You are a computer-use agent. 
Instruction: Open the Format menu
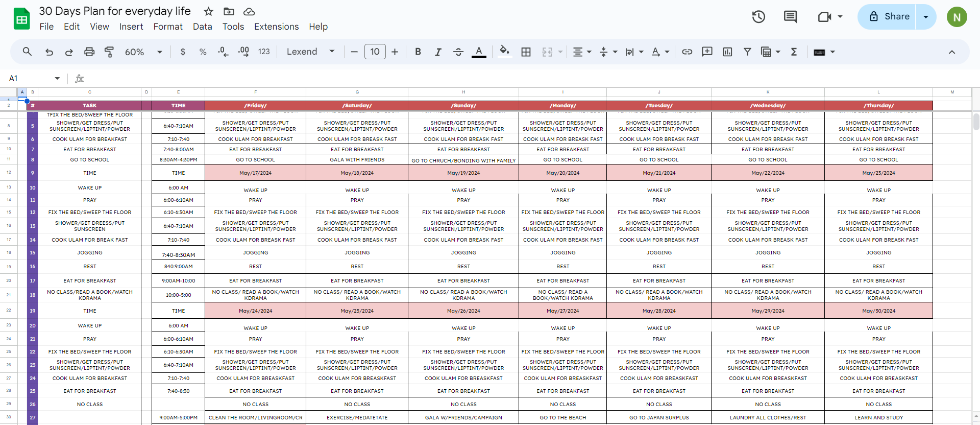168,27
